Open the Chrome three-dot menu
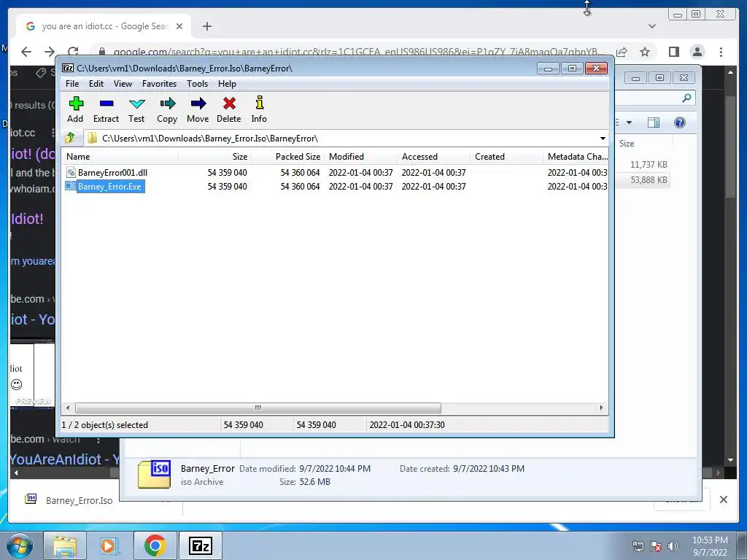This screenshot has width=747, height=560. 721,52
